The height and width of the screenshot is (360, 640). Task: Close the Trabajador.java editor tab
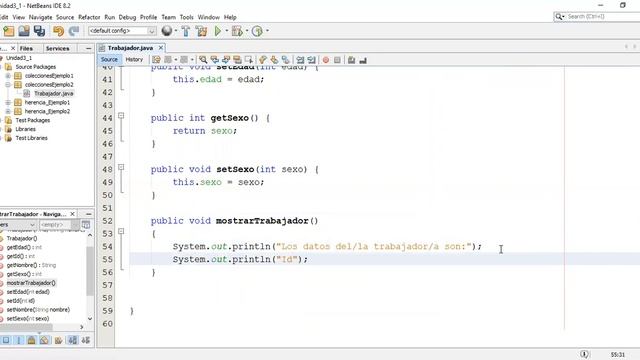[161, 48]
